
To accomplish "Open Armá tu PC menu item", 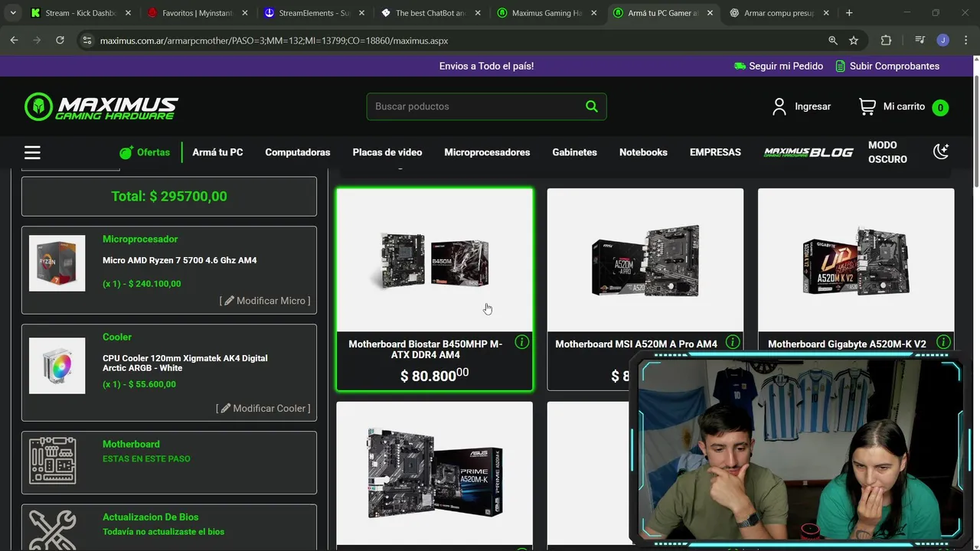I will tap(217, 152).
